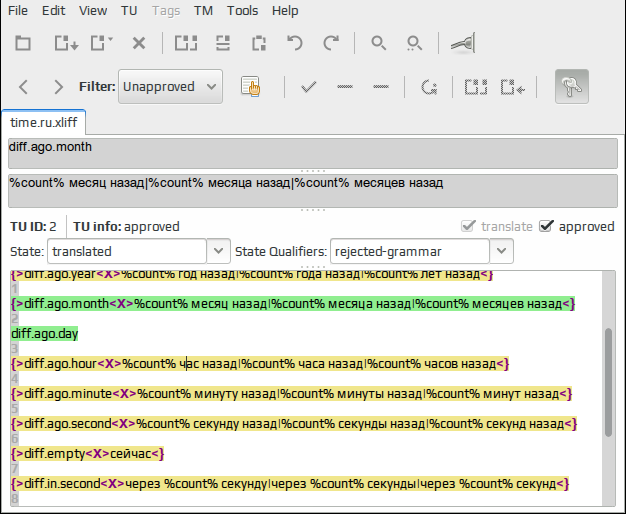Expand the State Qualifiers dropdown arrow
The height and width of the screenshot is (514, 626).
point(501,251)
